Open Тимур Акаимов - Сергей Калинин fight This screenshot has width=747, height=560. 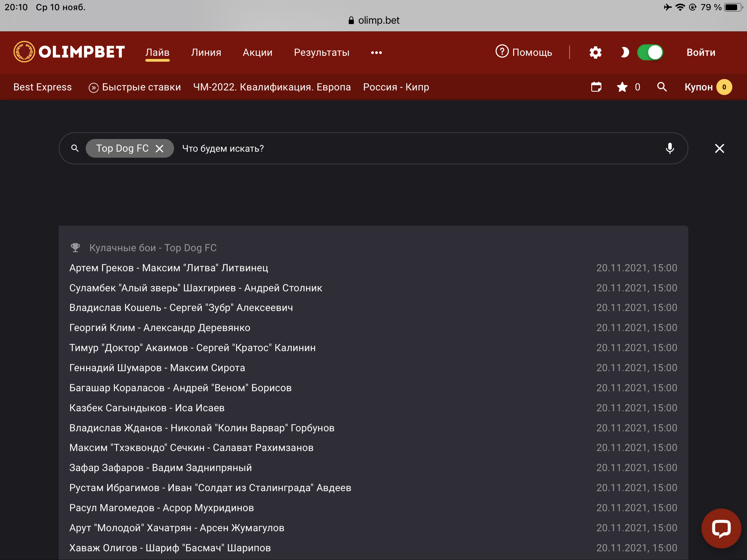(373, 348)
